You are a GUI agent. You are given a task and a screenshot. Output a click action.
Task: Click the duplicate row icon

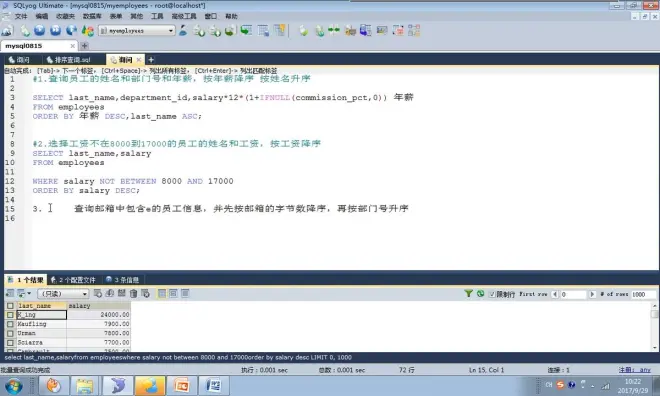click(x=109, y=294)
